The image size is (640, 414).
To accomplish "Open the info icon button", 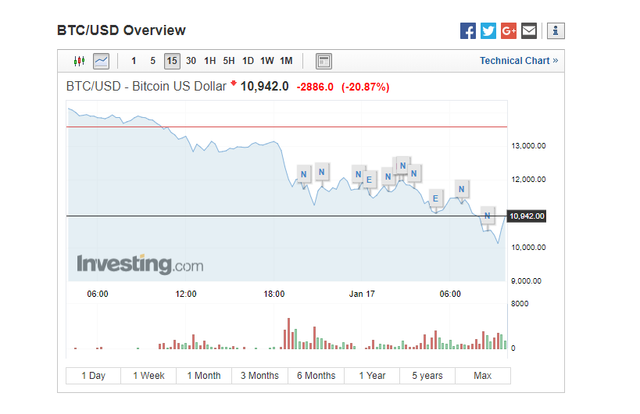I will point(557,30).
